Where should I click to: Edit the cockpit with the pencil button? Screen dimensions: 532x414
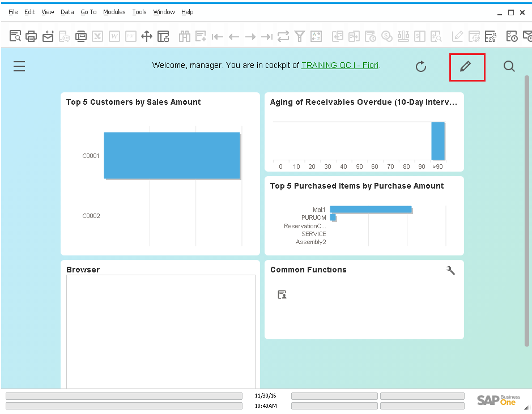pyautogui.click(x=467, y=66)
